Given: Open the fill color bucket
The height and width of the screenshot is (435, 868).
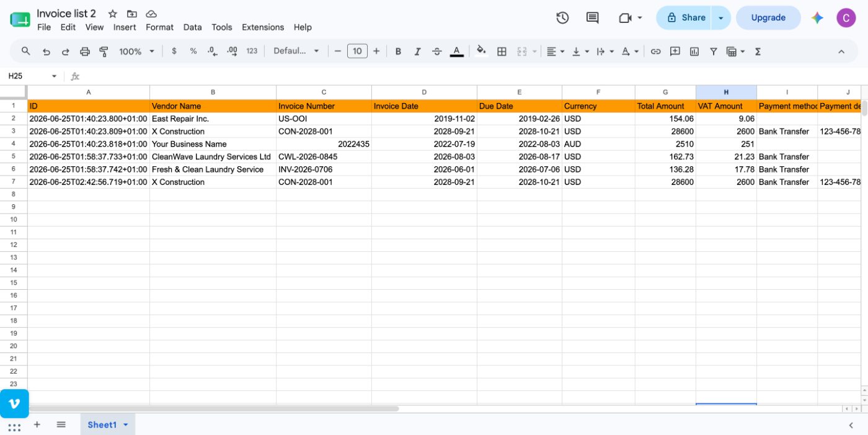Looking at the screenshot, I should click(x=481, y=52).
